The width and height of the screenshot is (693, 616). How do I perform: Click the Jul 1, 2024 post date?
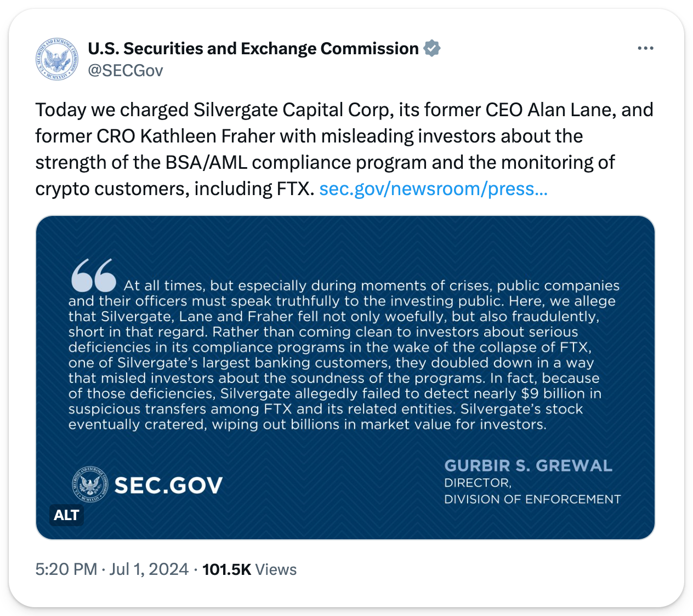coord(149,569)
